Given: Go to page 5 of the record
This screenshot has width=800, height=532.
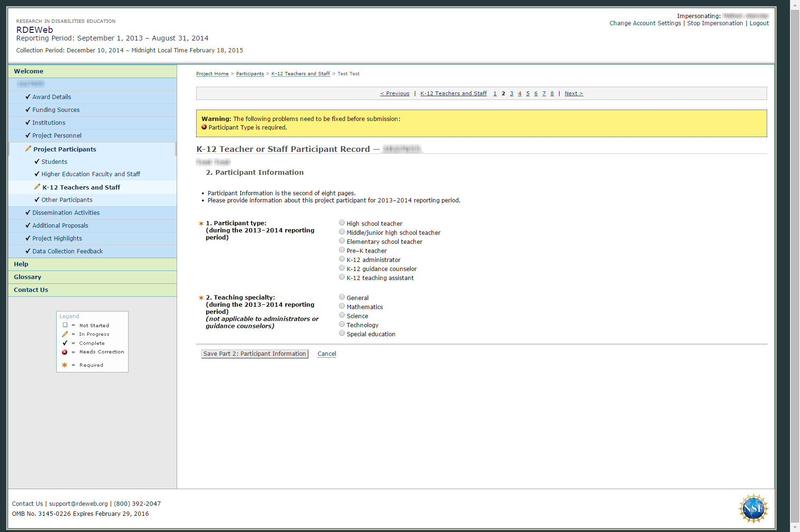Looking at the screenshot, I should click(528, 93).
